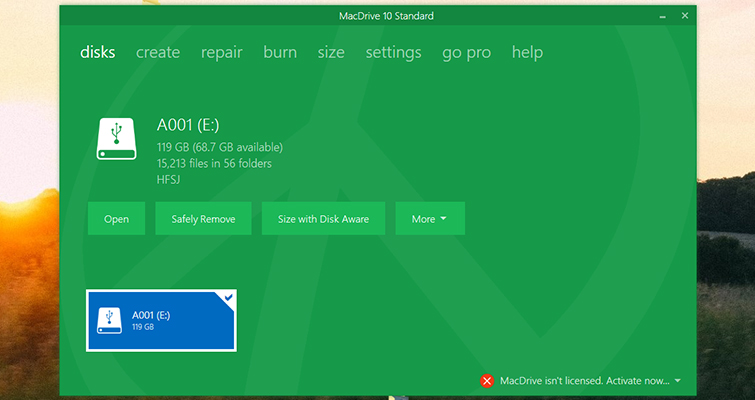Screen dimensions: 755x400
Task: Click the Safely Remove button
Action: 203,219
